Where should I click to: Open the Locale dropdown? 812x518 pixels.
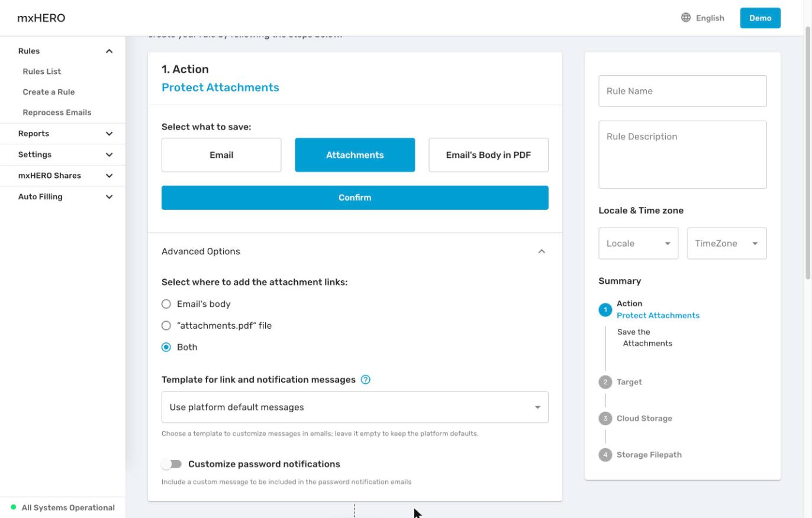pyautogui.click(x=638, y=244)
